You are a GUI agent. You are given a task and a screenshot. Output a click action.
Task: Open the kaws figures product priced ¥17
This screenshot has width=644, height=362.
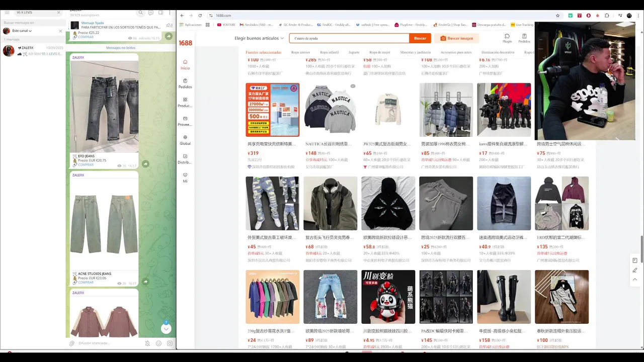pos(504,110)
